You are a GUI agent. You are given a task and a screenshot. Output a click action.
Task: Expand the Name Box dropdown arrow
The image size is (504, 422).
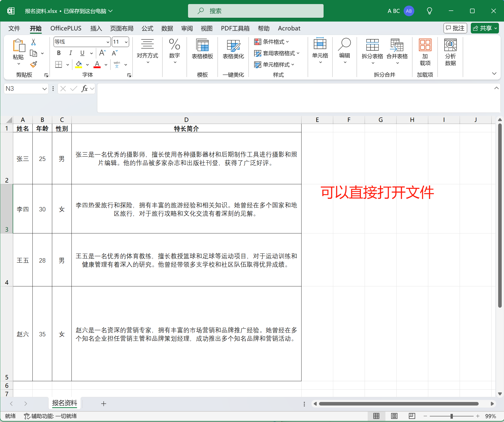click(44, 89)
